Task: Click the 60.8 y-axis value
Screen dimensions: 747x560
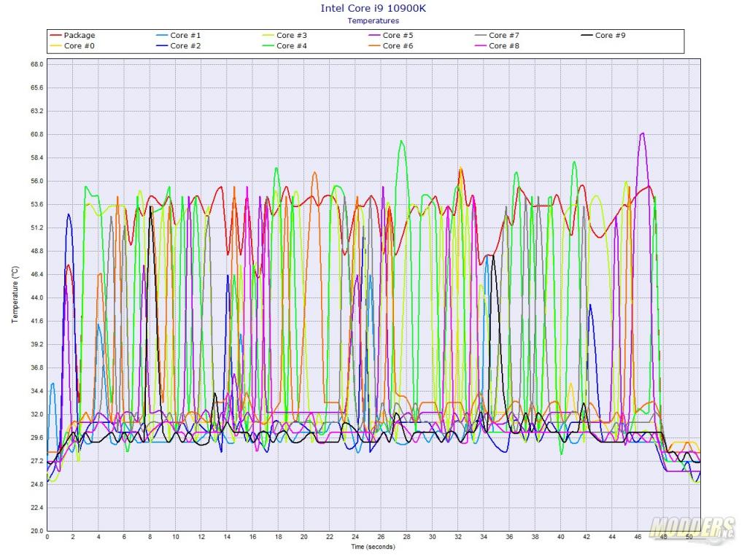Action: tap(37, 134)
